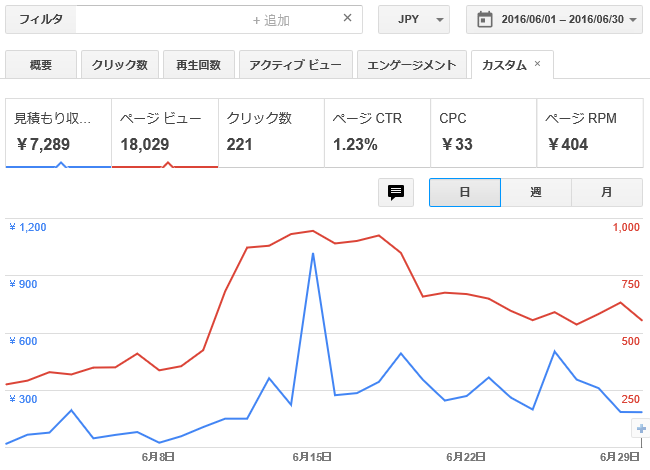Switch to the クリック数 tab
The image size is (650, 470).
tap(119, 65)
